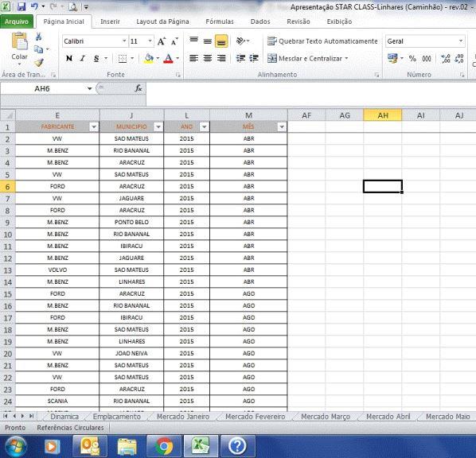Align text to middle of cell
This screenshot has width=476, height=458.
[208, 41]
